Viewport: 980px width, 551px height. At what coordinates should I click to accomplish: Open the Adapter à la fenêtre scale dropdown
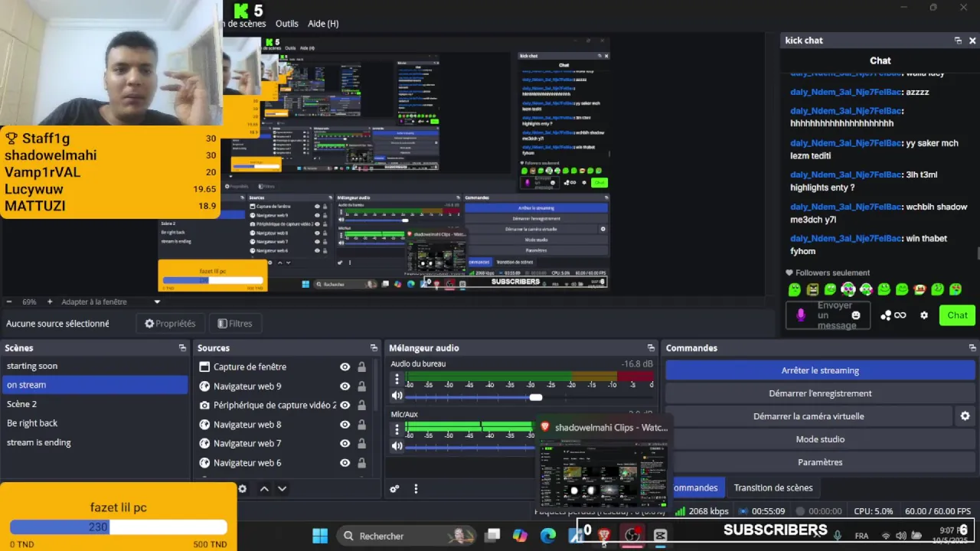click(111, 302)
